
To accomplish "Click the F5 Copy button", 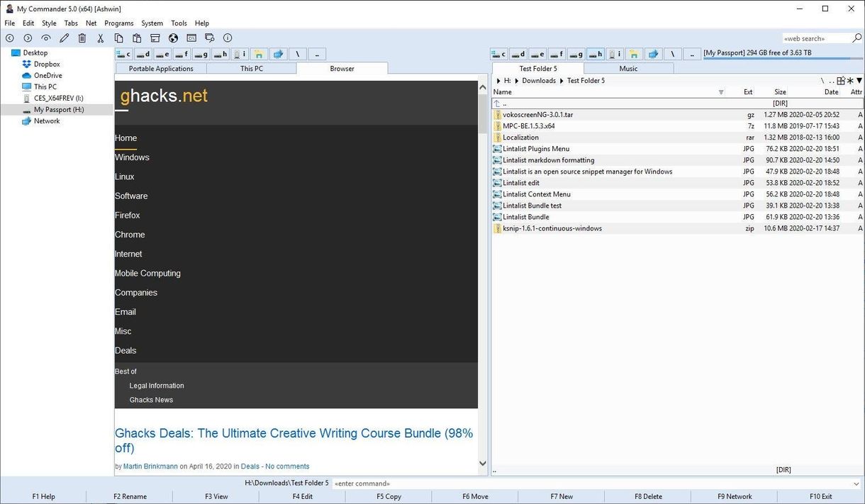I will pyautogui.click(x=389, y=496).
